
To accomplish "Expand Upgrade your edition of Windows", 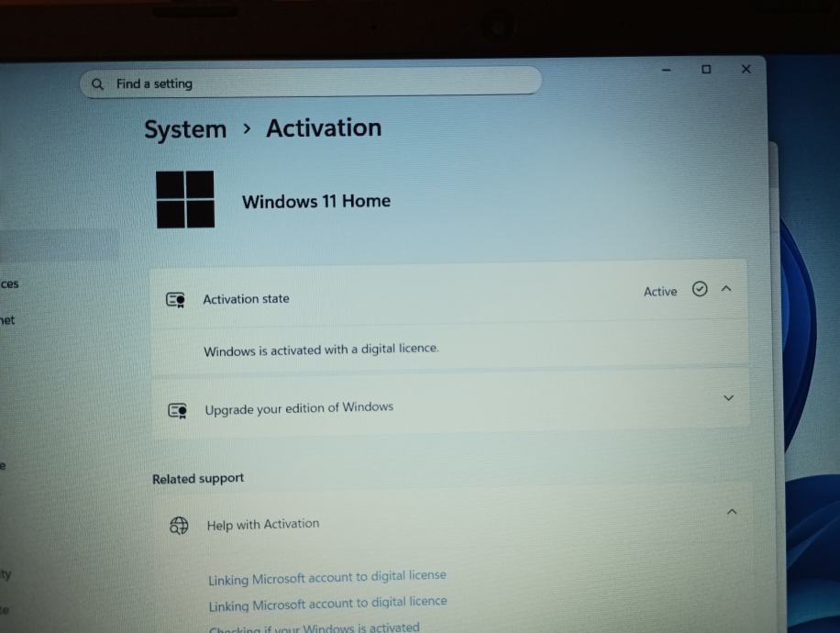I will coord(728,398).
